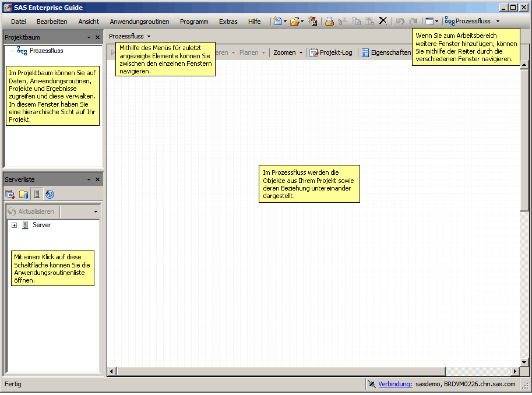Viewport: 532px width, 395px height.
Task: Open the dropdown arrow beside the New icon
Action: (x=285, y=22)
